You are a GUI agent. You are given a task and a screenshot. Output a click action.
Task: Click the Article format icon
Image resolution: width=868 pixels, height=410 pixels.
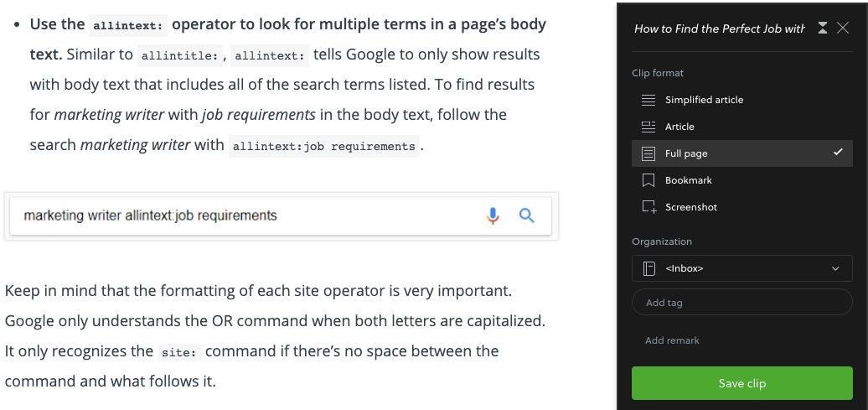(648, 127)
